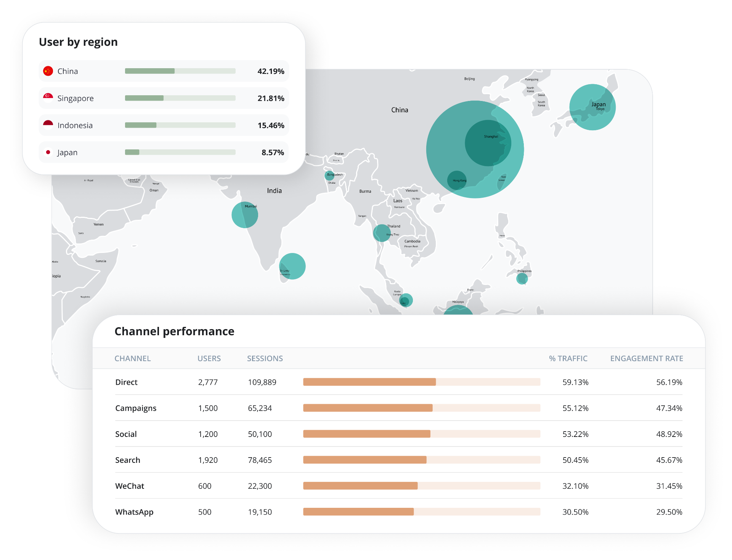Click the China region progress bar

click(180, 71)
